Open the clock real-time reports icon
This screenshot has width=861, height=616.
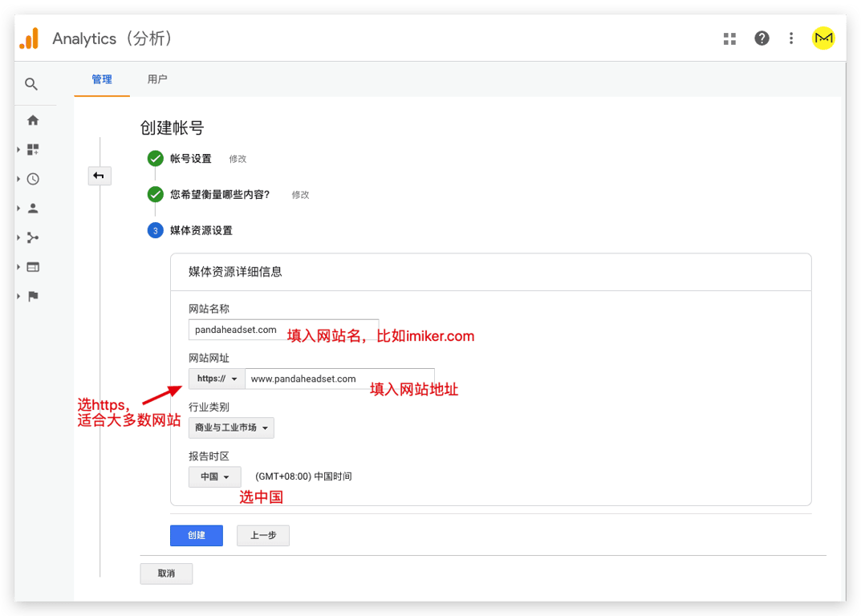pyautogui.click(x=33, y=180)
